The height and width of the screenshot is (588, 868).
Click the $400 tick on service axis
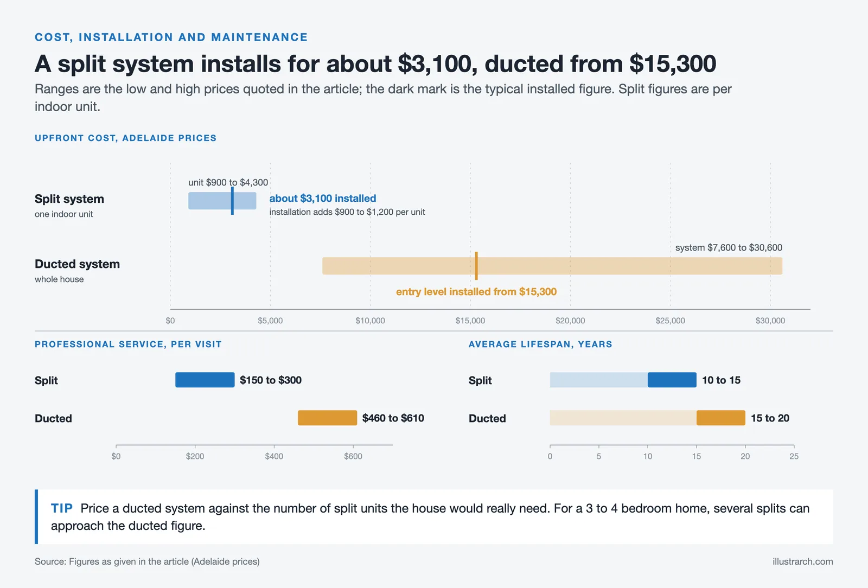(x=274, y=456)
